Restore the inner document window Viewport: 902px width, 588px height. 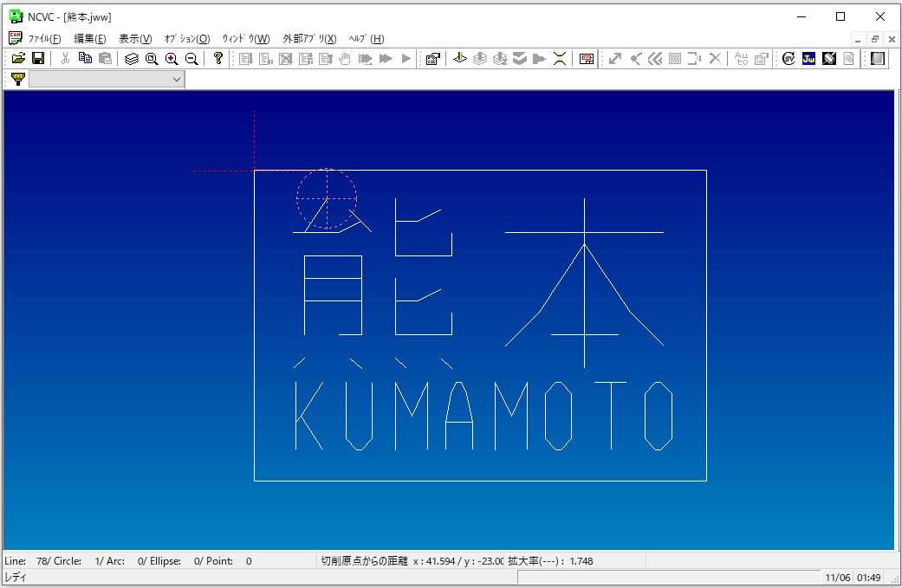[x=875, y=39]
